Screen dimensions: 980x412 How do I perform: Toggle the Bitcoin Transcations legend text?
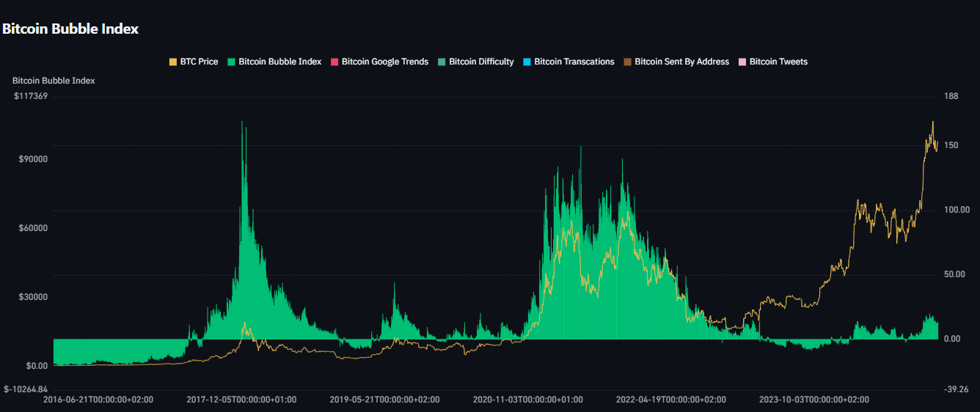tap(574, 62)
